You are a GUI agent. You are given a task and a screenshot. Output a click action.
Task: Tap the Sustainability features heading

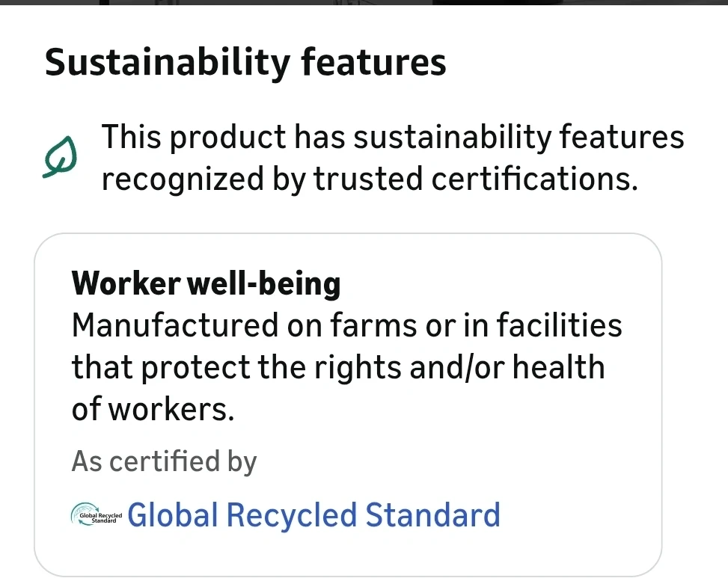coord(245,62)
